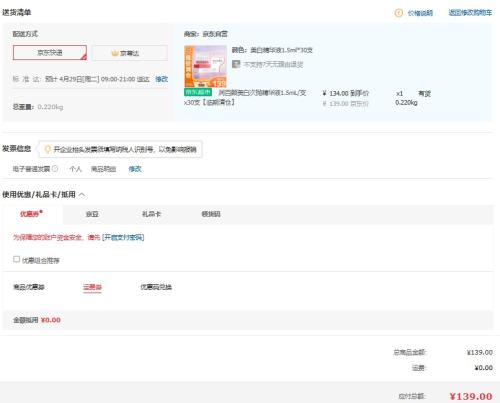Switch to the 优惠券 tab
The height and width of the screenshot is (403, 500).
click(32, 214)
